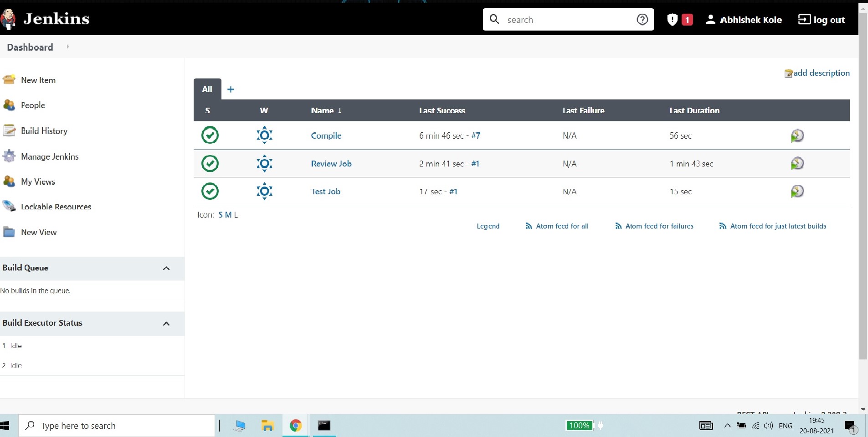Click the Review Job weather sun icon
Screen dimensions: 868x437
(x=264, y=163)
